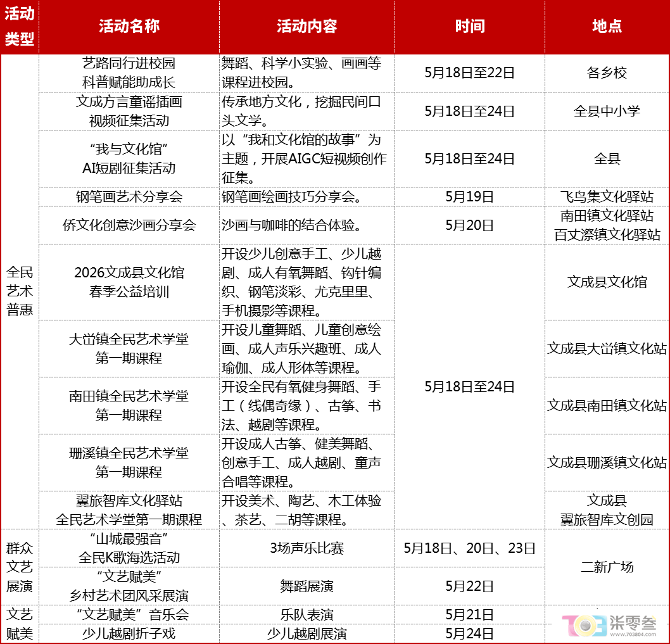Click the 时间 column header
Screen dimensions: 670x644
point(470,27)
